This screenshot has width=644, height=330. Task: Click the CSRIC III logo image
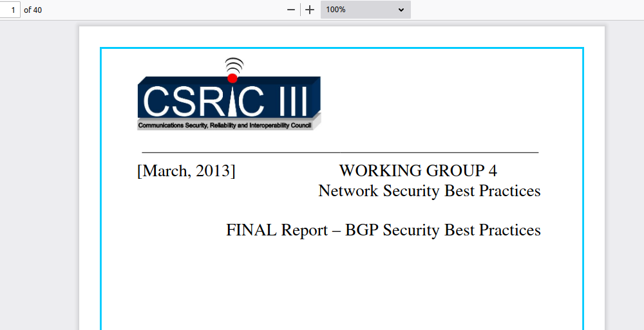coord(229,94)
